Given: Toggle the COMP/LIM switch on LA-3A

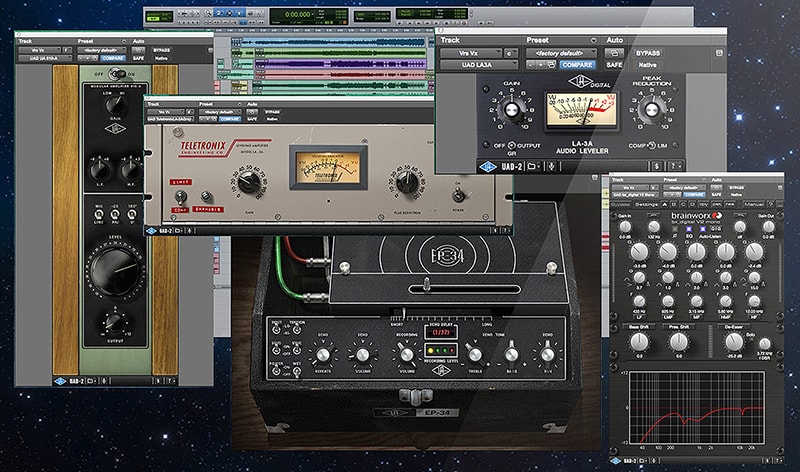Looking at the screenshot, I should click(651, 145).
